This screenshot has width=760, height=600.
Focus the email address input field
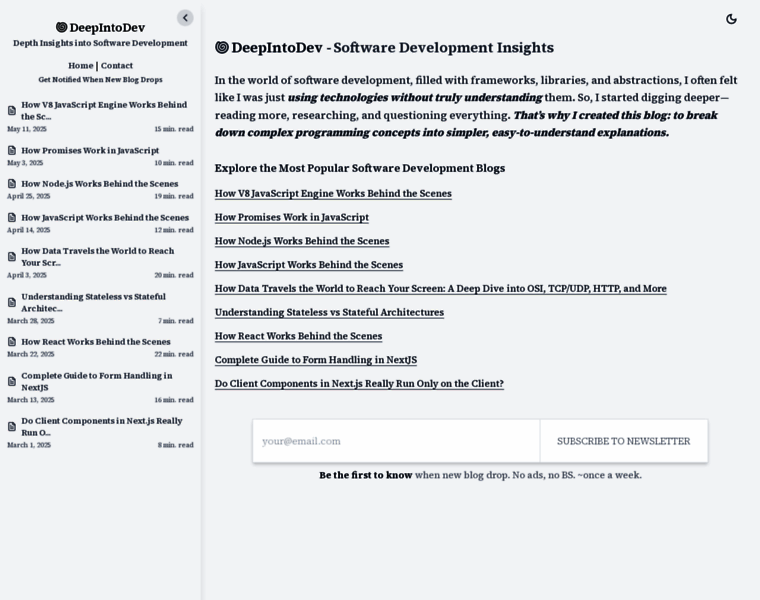[x=396, y=441]
